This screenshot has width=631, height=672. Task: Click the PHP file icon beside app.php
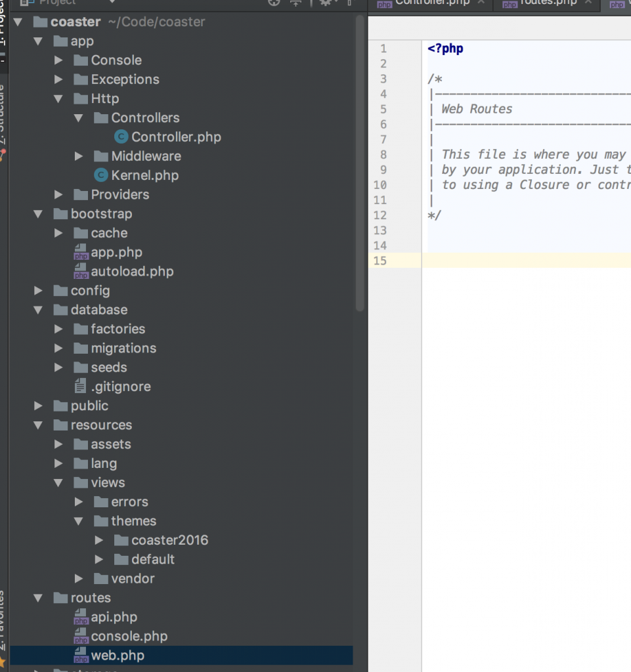81,253
